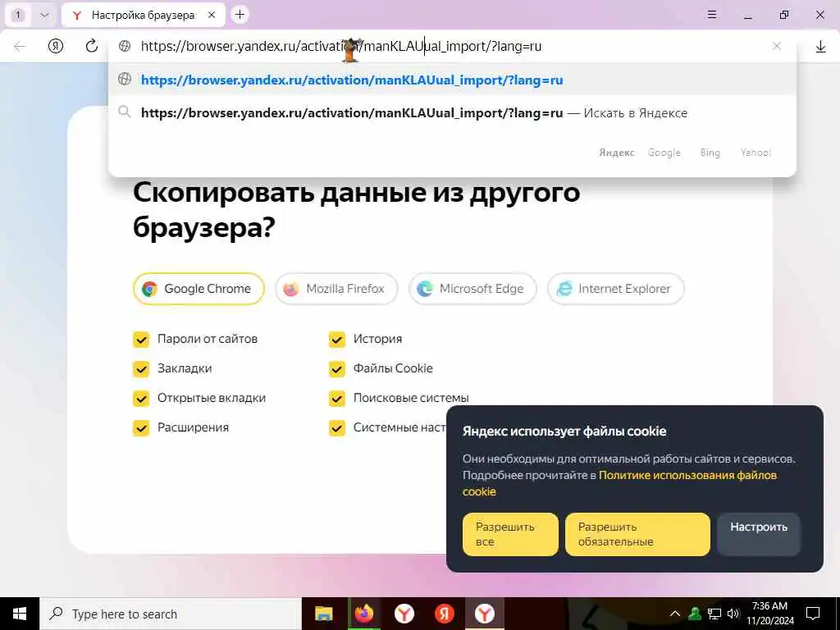This screenshot has width=840, height=630.
Task: Open the volume tray icon
Action: (733, 614)
